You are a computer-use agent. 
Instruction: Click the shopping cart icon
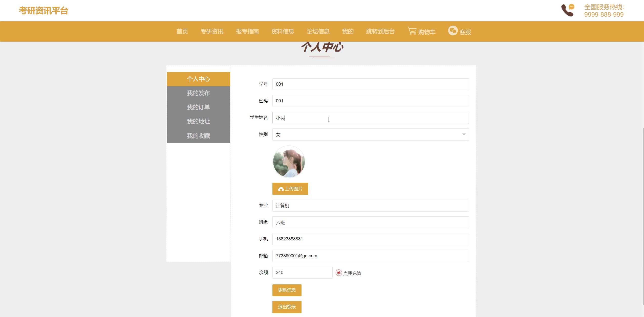(x=412, y=31)
